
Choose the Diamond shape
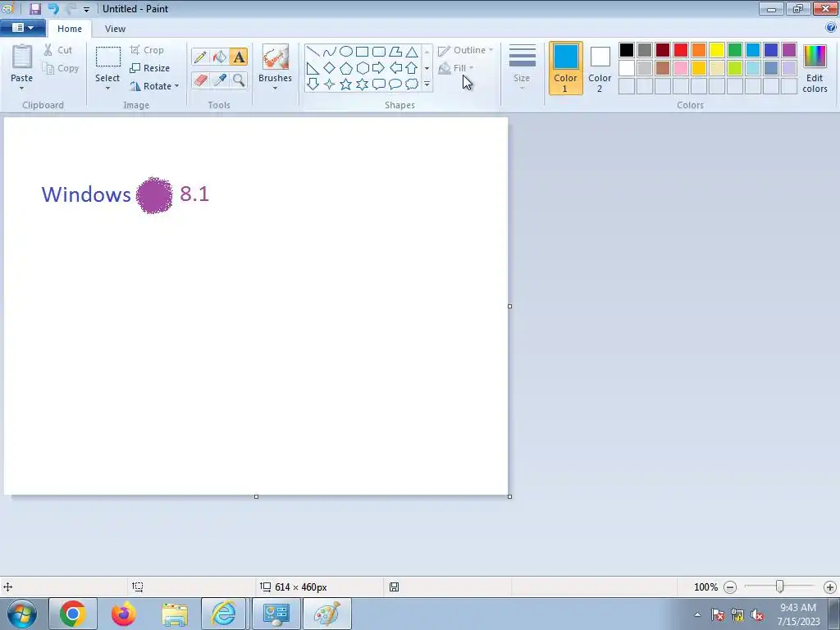pyautogui.click(x=330, y=68)
